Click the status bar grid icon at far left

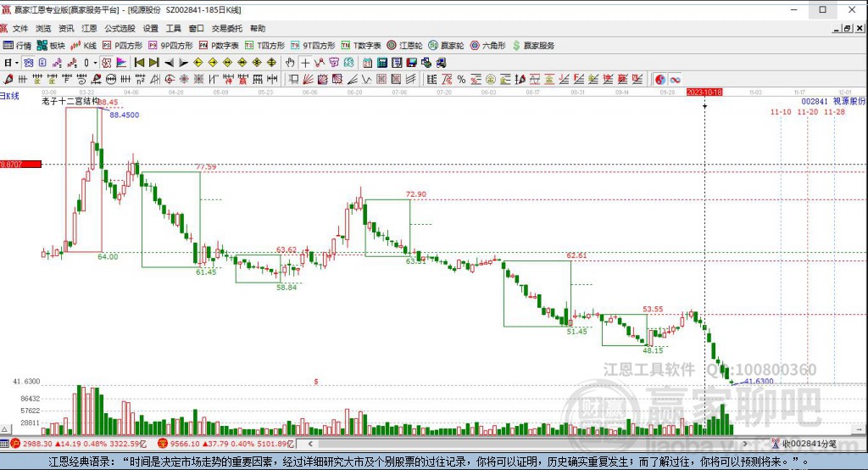pyautogui.click(x=4, y=444)
